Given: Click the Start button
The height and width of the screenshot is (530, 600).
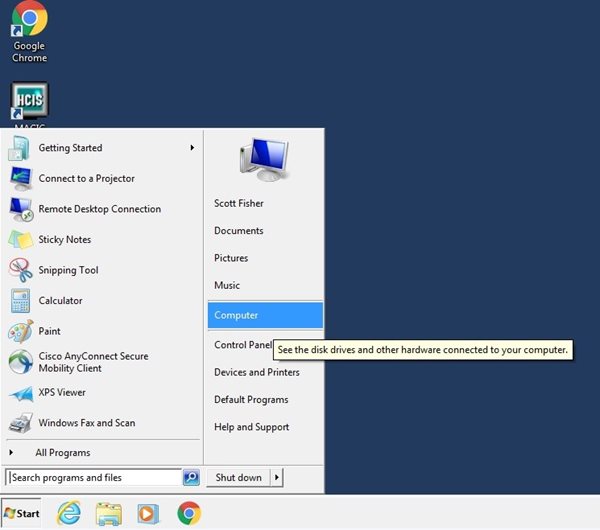Looking at the screenshot, I should (x=22, y=514).
